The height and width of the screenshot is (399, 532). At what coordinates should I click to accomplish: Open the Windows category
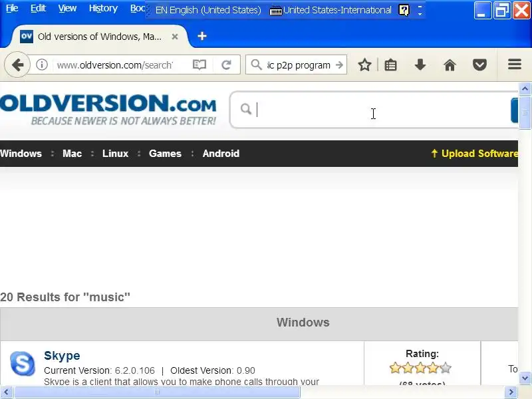click(21, 154)
